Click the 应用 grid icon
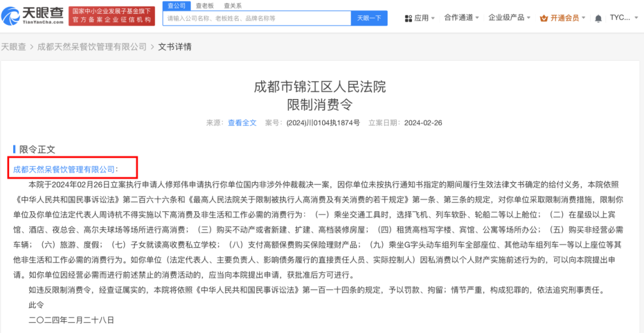Image resolution: width=644 pixels, height=333 pixels. (x=408, y=18)
